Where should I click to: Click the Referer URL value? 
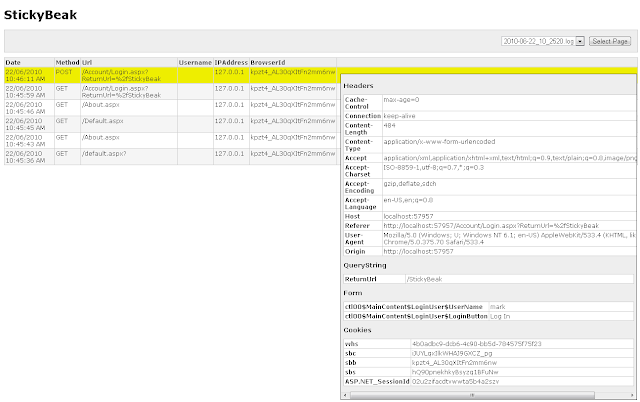click(x=491, y=226)
